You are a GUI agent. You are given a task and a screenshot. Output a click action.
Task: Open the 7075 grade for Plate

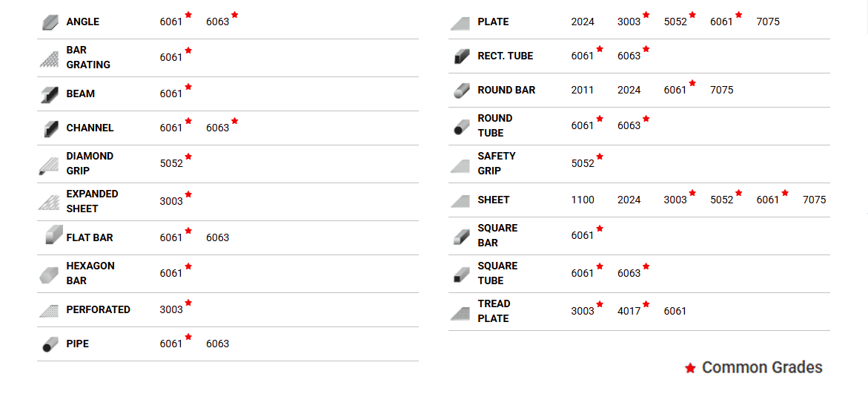coord(768,22)
